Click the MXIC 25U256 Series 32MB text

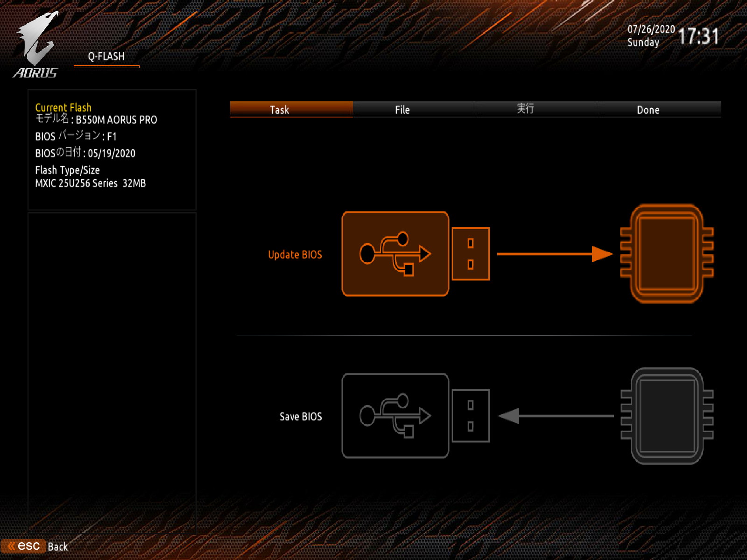91,183
